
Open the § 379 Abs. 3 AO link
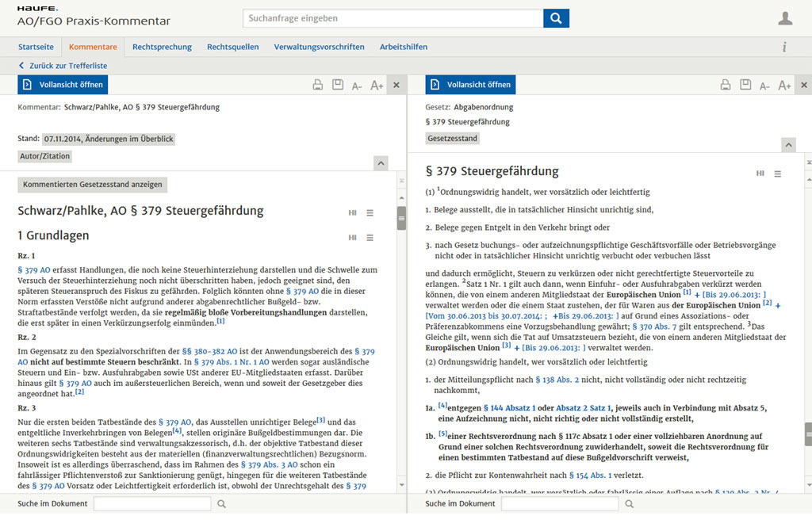pos(270,464)
